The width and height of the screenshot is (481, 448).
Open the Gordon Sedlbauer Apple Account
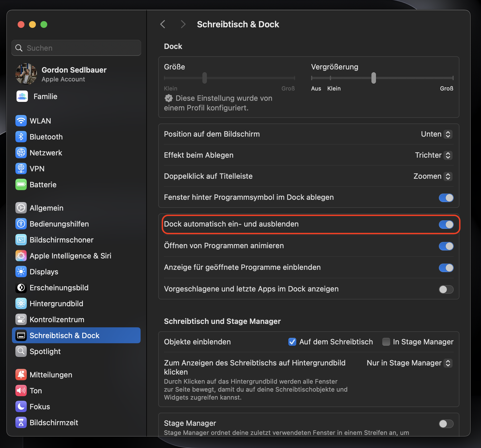(x=74, y=74)
